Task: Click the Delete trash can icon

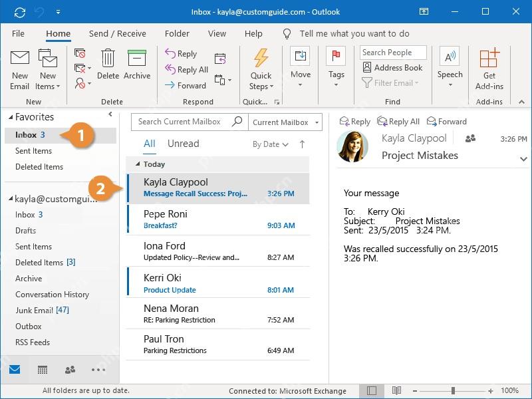Action: 108,58
